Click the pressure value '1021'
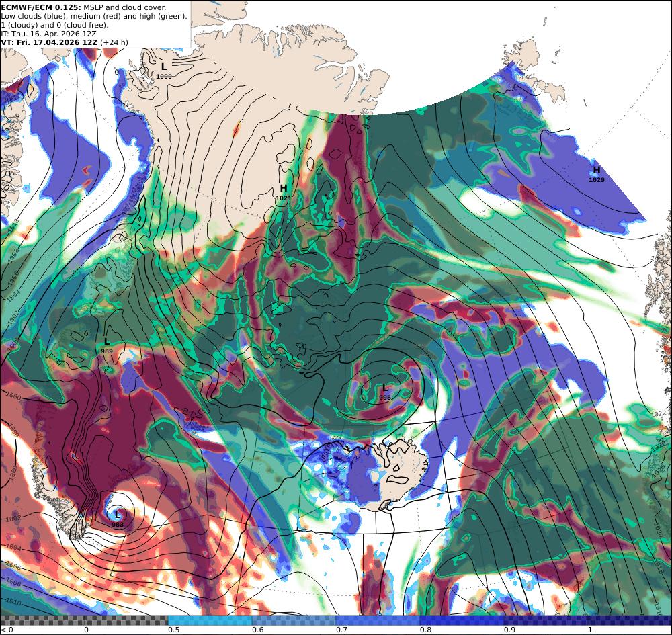Image resolution: width=672 pixels, height=635 pixels. coord(284,198)
